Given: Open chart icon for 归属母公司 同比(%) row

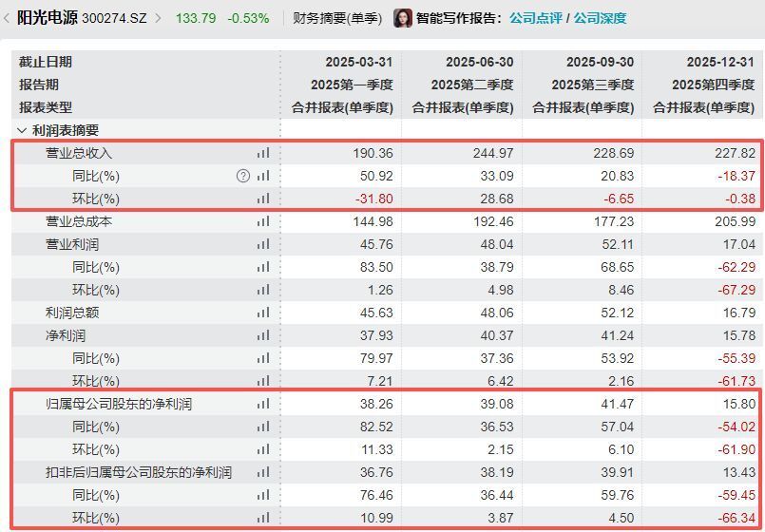Looking at the screenshot, I should click(263, 427).
